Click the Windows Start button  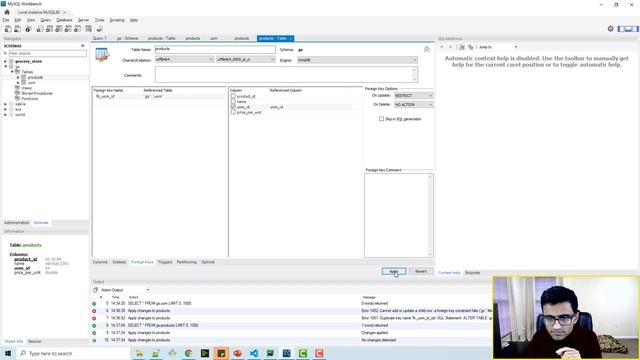[x=8, y=353]
